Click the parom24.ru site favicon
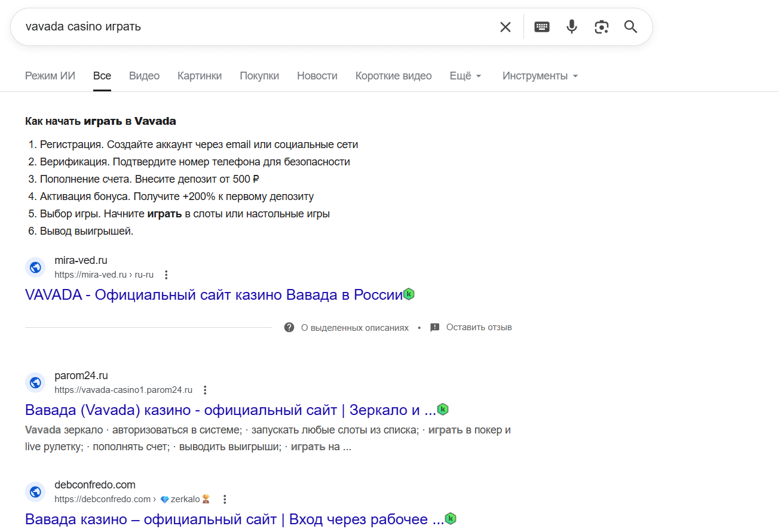 [35, 382]
